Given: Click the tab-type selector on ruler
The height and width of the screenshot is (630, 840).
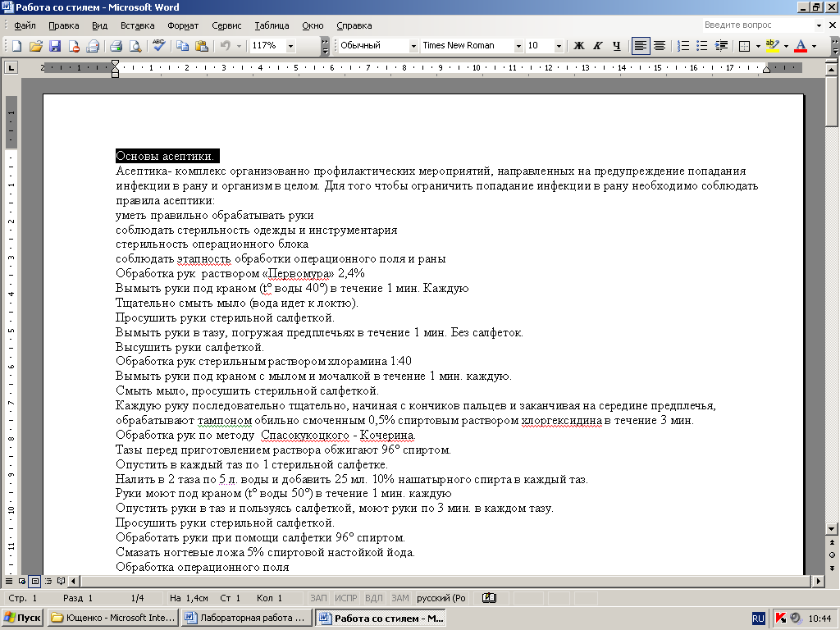Looking at the screenshot, I should (11, 67).
